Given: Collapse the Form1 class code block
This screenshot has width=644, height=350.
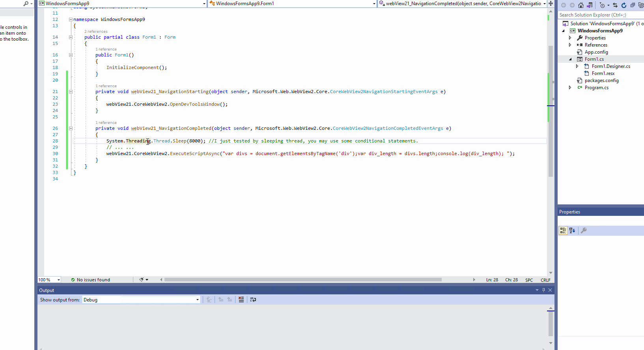Looking at the screenshot, I should click(71, 37).
